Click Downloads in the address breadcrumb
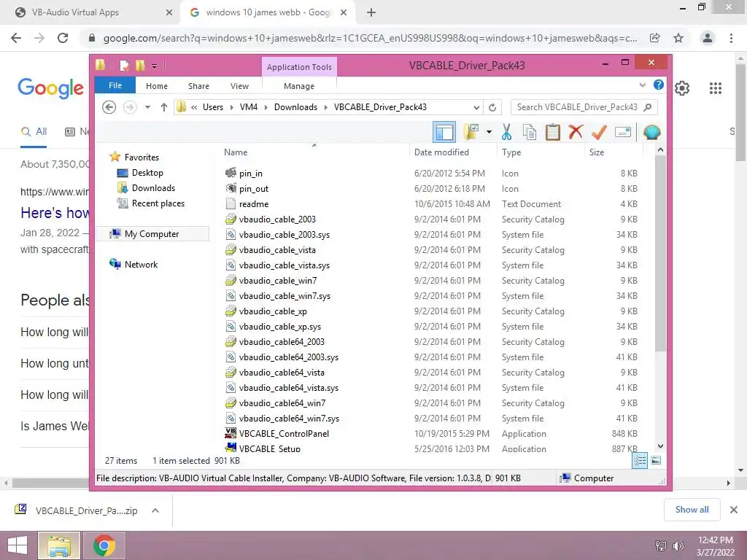The width and height of the screenshot is (747, 560). click(x=295, y=107)
